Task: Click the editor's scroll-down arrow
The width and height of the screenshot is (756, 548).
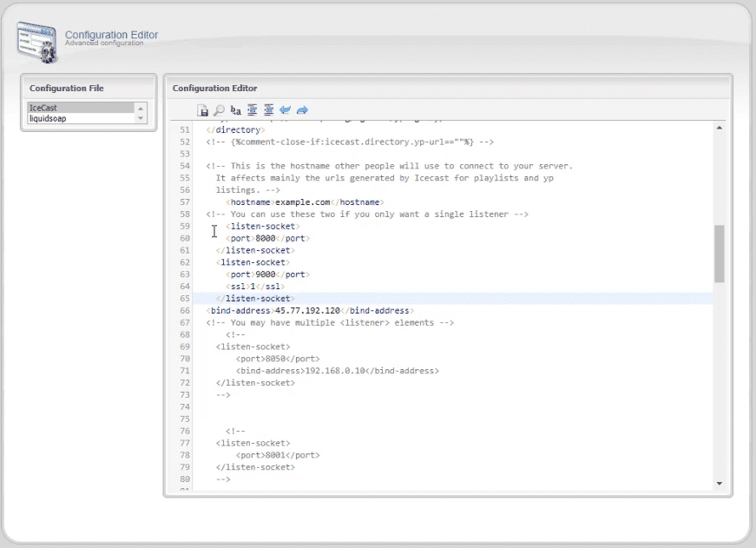Action: pos(720,484)
